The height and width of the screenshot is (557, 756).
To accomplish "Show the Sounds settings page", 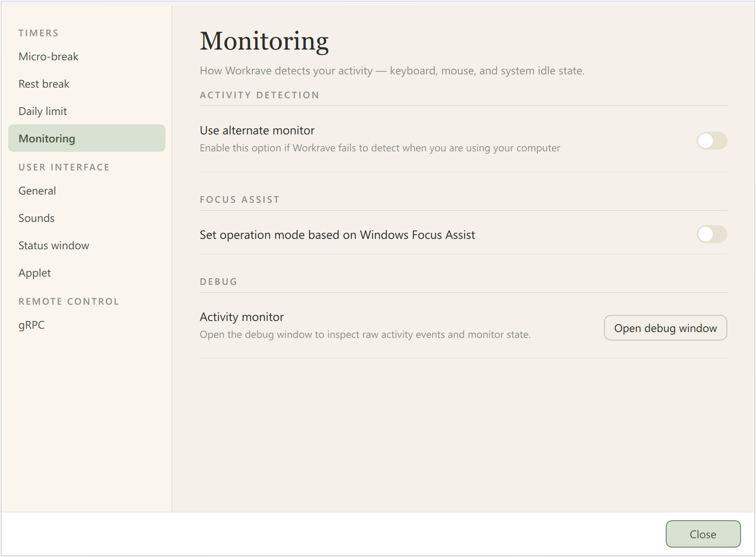I will point(87,218).
